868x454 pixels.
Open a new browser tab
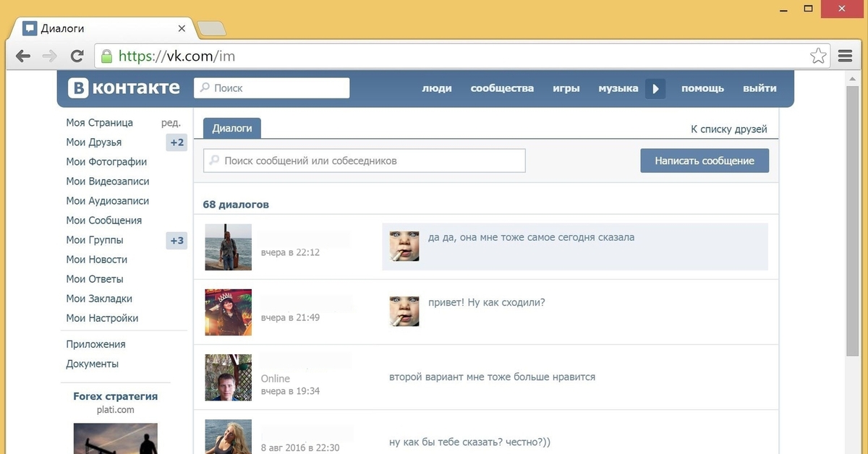211,29
